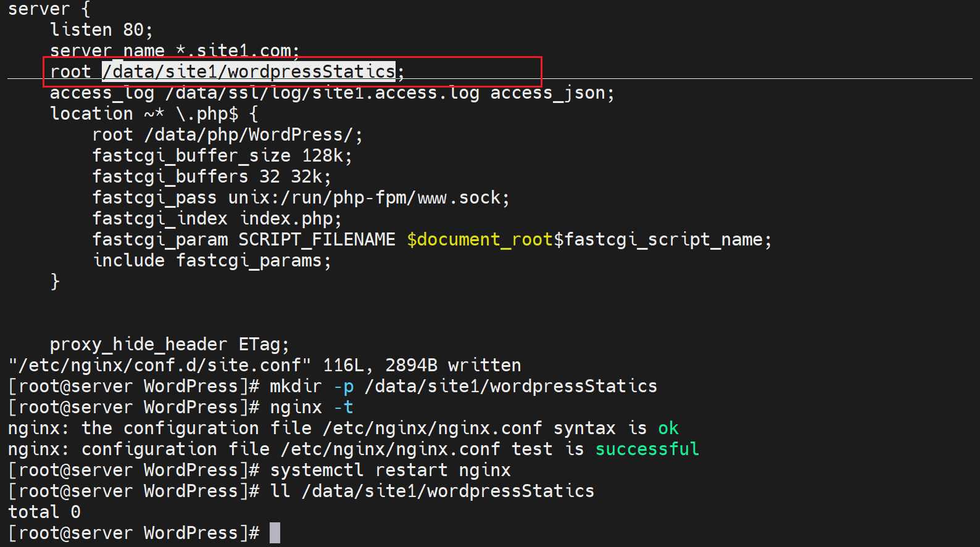Click the 'listen 80;' directive line
980x547 pixels.
tap(101, 30)
